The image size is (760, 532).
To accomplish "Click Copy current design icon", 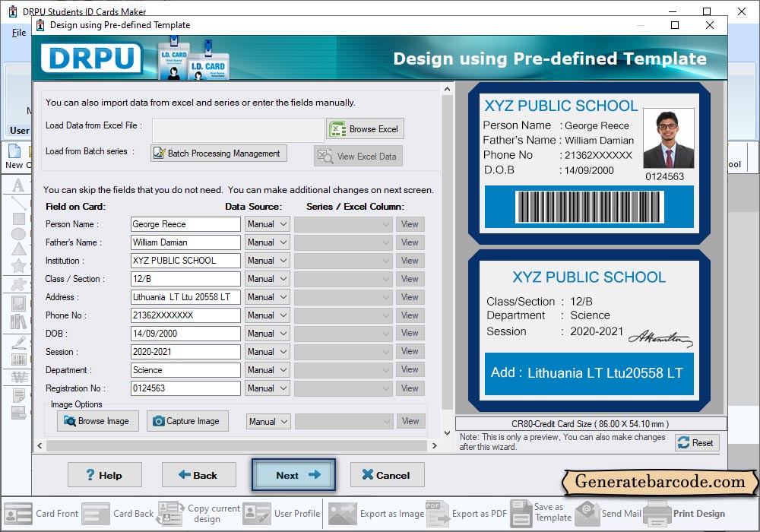I will click(x=170, y=514).
